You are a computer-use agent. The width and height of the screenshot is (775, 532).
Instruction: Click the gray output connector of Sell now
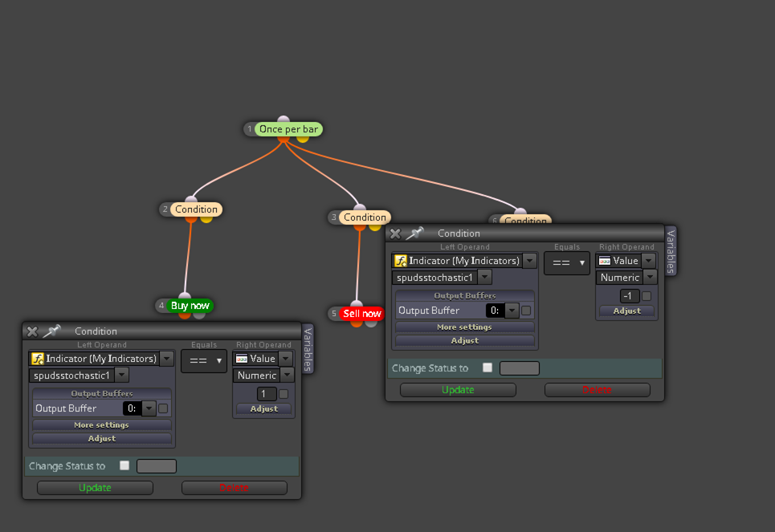[371, 323]
